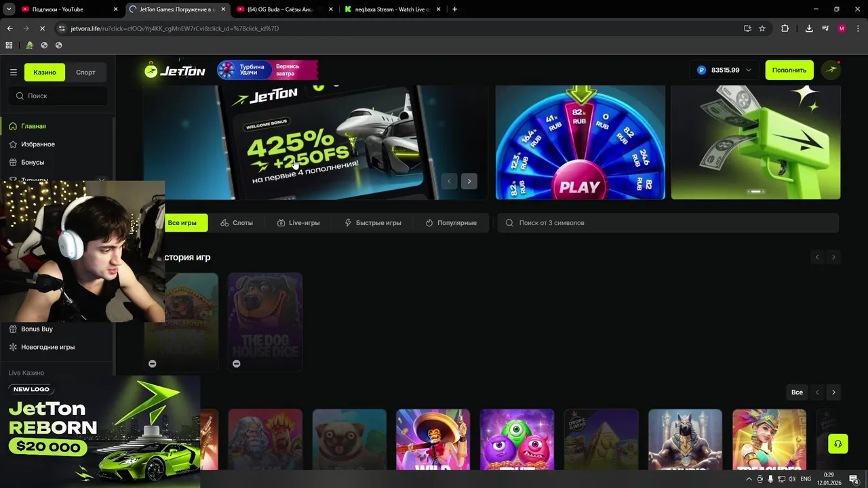The image size is (868, 488).
Task: Open the Anubis game thumbnail
Action: pos(685,439)
